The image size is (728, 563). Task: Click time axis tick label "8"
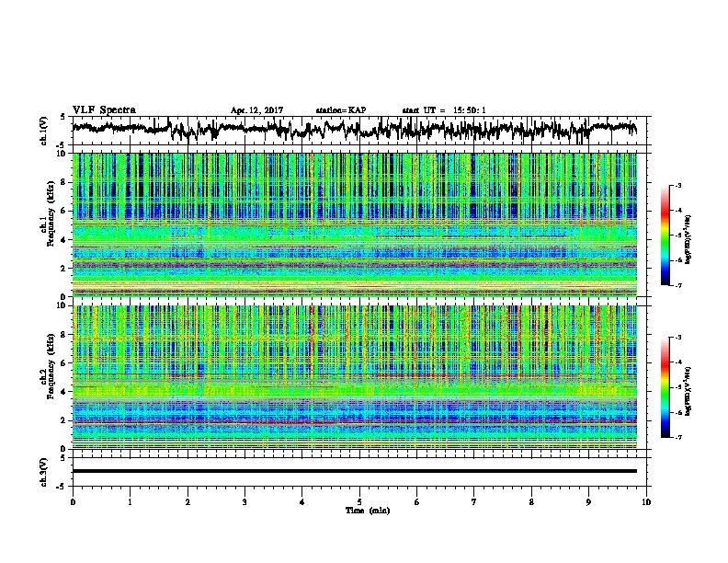[x=531, y=502]
